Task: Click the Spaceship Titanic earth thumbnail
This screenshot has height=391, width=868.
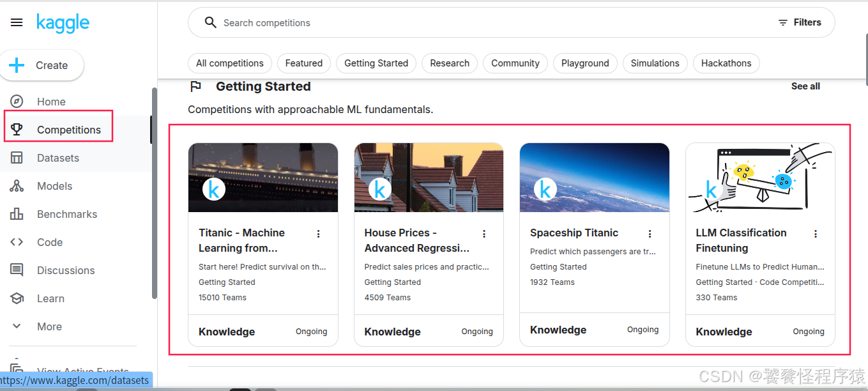Action: tap(595, 178)
